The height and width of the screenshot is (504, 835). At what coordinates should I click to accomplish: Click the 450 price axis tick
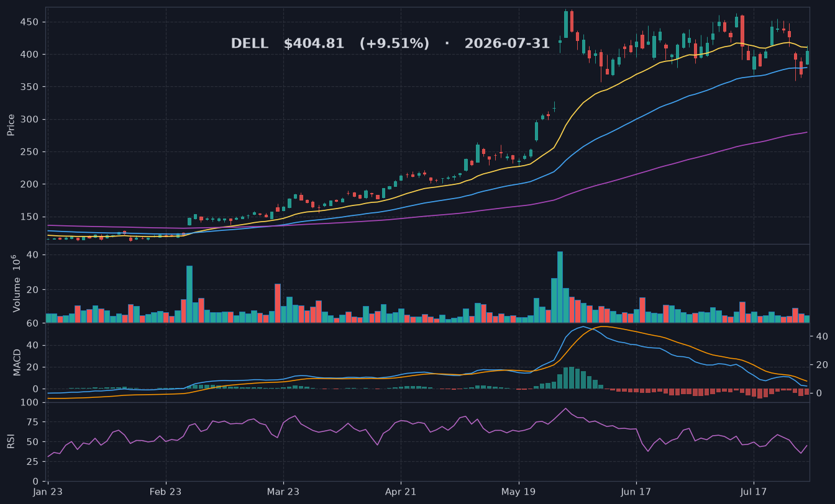click(30, 22)
